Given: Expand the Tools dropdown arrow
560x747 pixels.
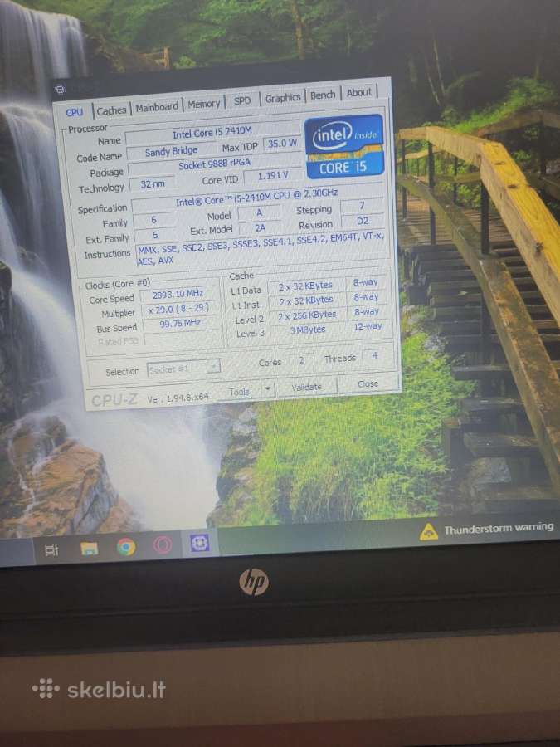Looking at the screenshot, I should coord(269,389).
